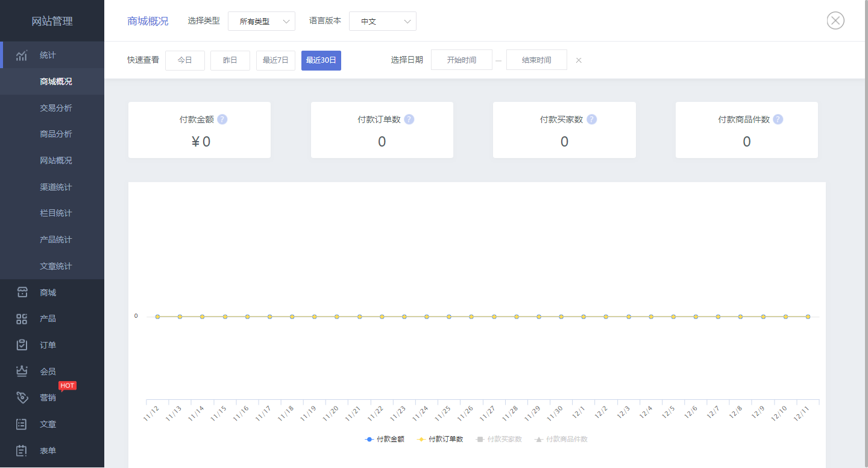Click the 付款订单数 summary card

382,130
